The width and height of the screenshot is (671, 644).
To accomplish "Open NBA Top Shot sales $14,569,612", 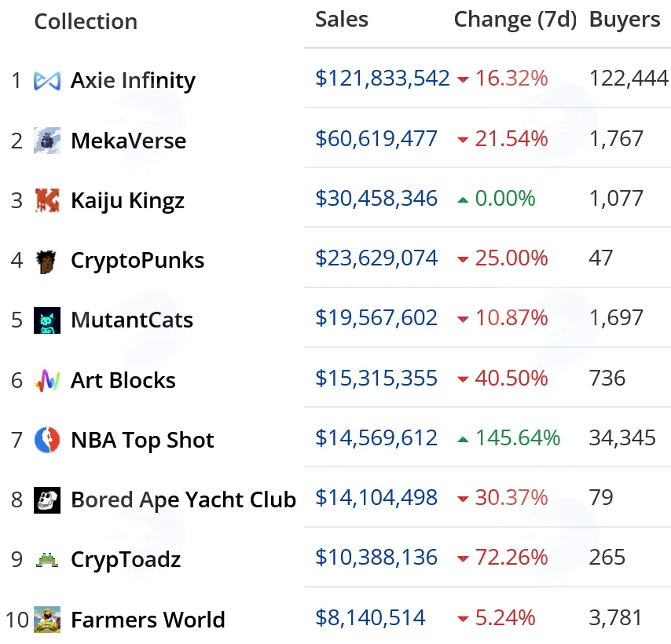I will point(376,438).
